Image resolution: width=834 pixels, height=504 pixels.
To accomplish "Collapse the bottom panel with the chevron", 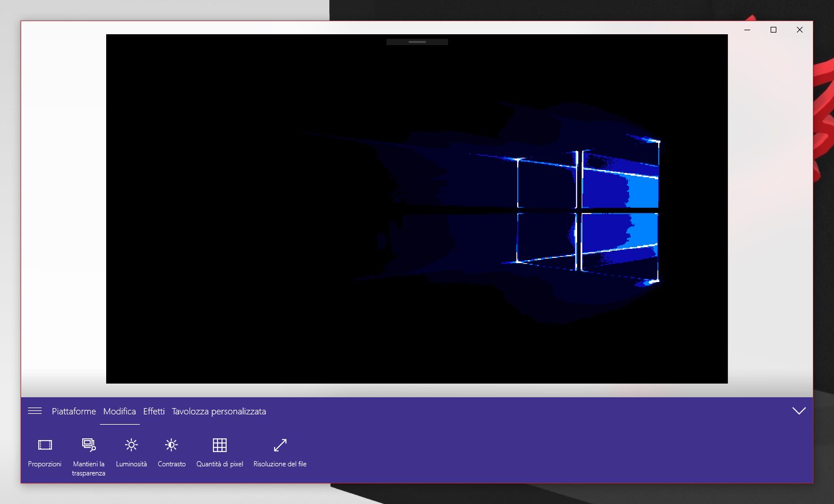I will 799,411.
